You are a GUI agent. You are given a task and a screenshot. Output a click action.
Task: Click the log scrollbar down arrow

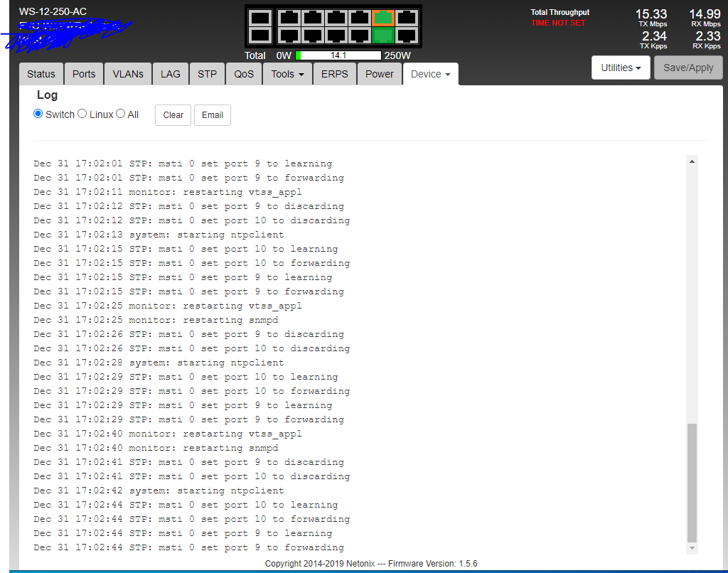click(692, 548)
